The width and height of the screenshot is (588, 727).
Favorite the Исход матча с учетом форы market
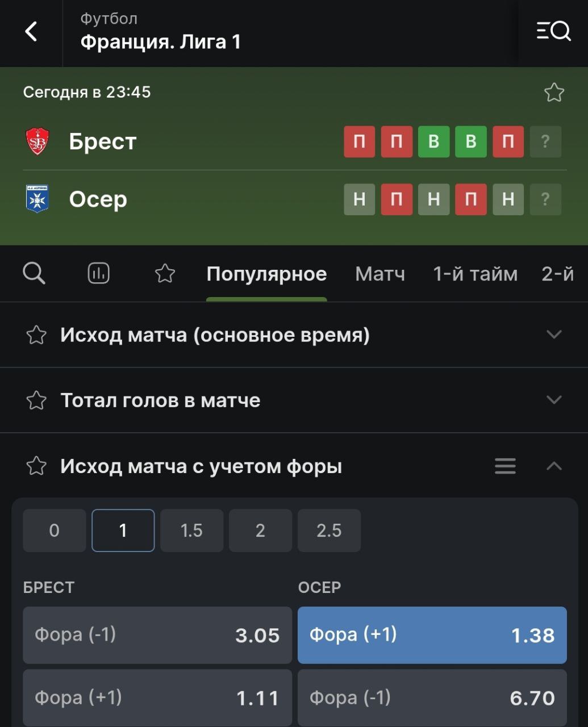click(x=36, y=466)
